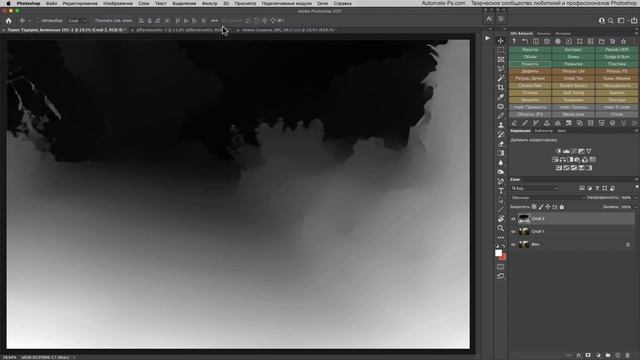This screenshot has height=360, width=640.
Task: Open the fill value dropdown arrow
Action: (636, 207)
